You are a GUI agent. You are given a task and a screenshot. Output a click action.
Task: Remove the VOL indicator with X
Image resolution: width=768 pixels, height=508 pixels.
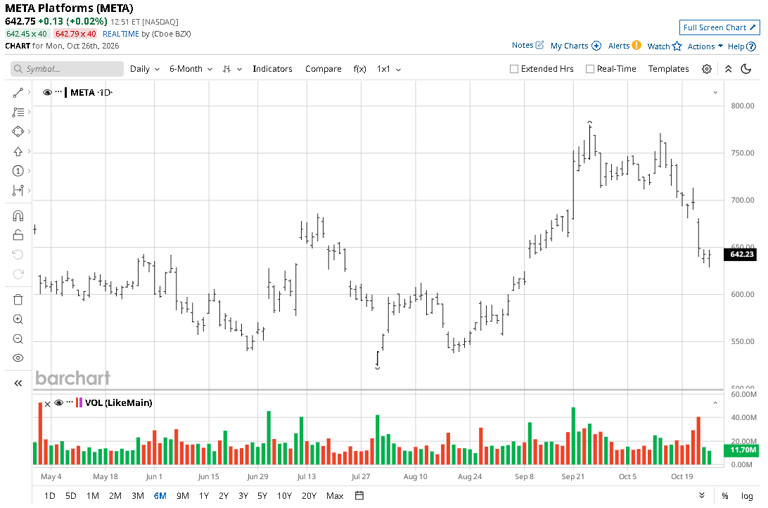[x=48, y=404]
